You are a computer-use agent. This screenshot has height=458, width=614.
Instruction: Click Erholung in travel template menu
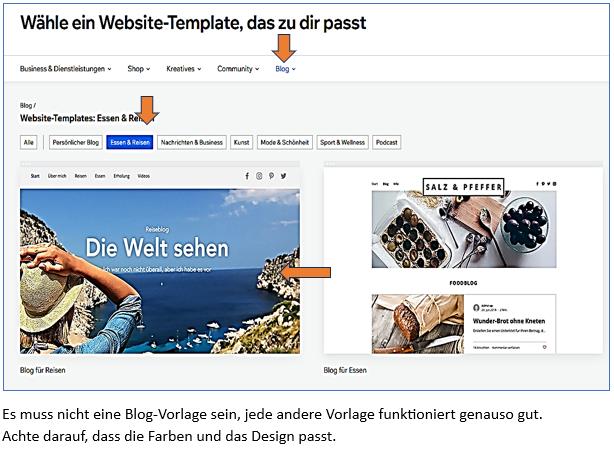click(x=121, y=176)
